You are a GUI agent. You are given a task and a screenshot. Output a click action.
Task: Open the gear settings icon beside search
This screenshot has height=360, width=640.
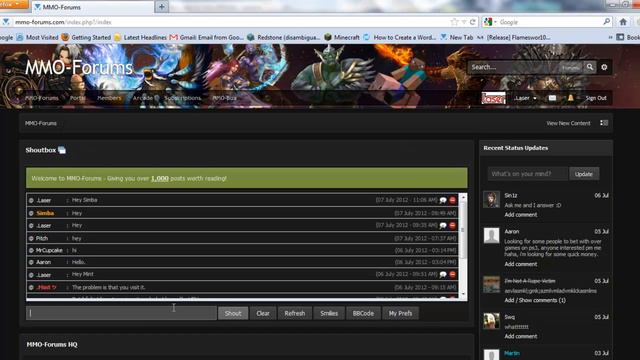pyautogui.click(x=604, y=67)
